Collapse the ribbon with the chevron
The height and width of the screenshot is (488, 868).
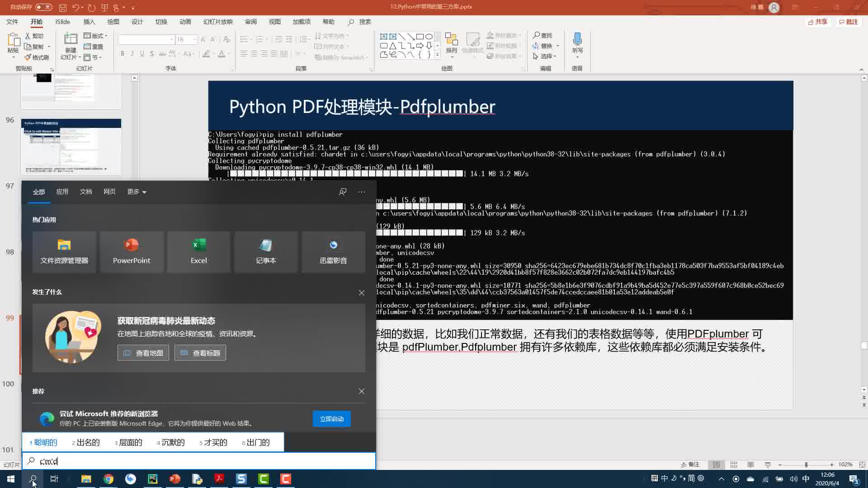coord(861,70)
